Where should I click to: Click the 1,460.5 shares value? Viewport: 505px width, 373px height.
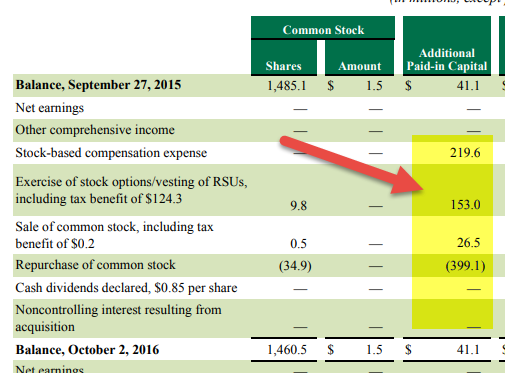pyautogui.click(x=287, y=350)
